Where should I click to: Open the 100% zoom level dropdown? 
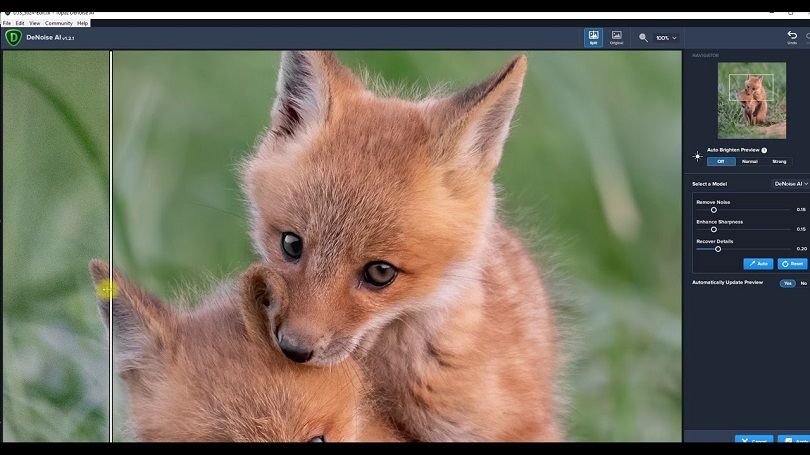pos(666,38)
